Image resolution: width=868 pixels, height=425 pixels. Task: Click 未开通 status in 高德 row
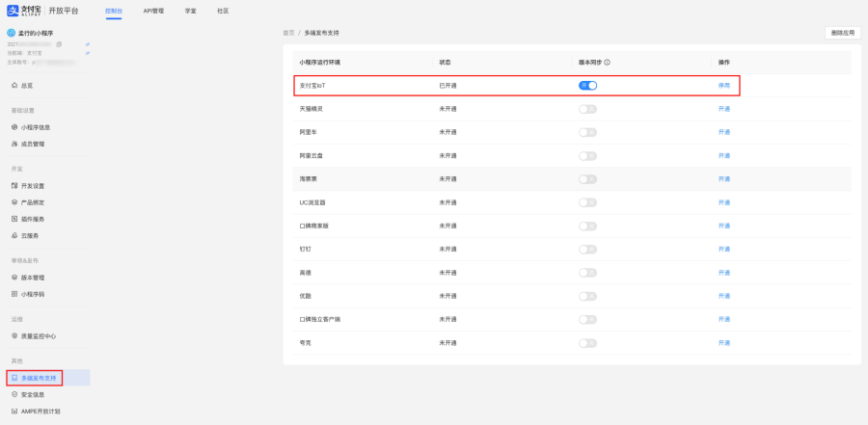pos(448,273)
